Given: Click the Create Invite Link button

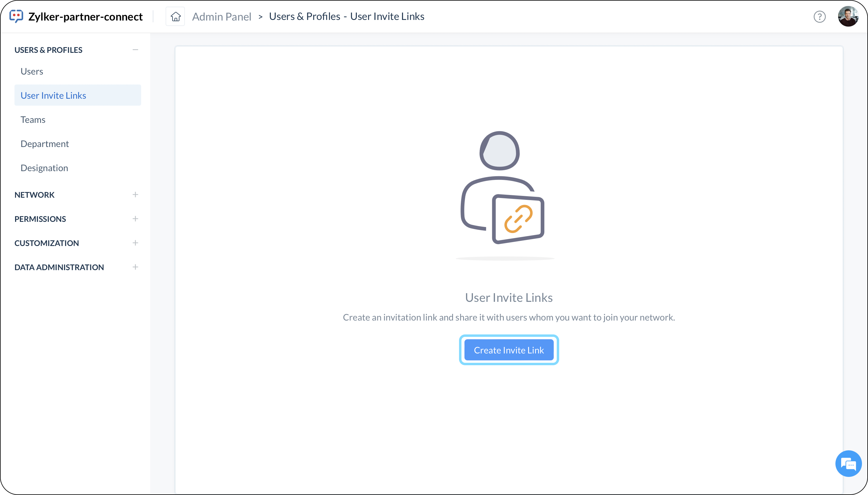Looking at the screenshot, I should pos(508,350).
